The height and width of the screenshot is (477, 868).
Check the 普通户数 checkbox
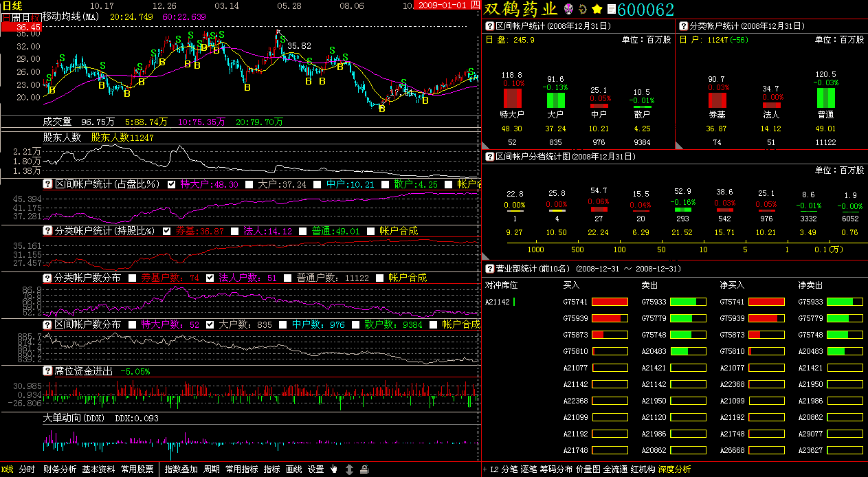[x=288, y=278]
